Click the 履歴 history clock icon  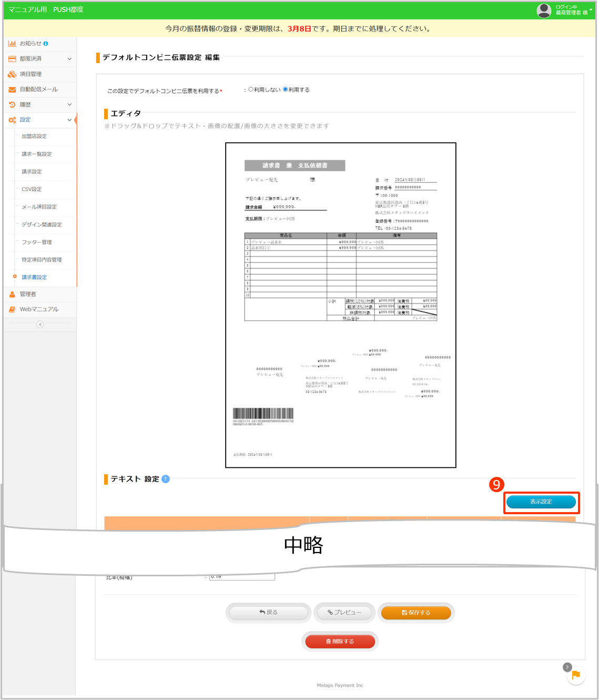(12, 104)
